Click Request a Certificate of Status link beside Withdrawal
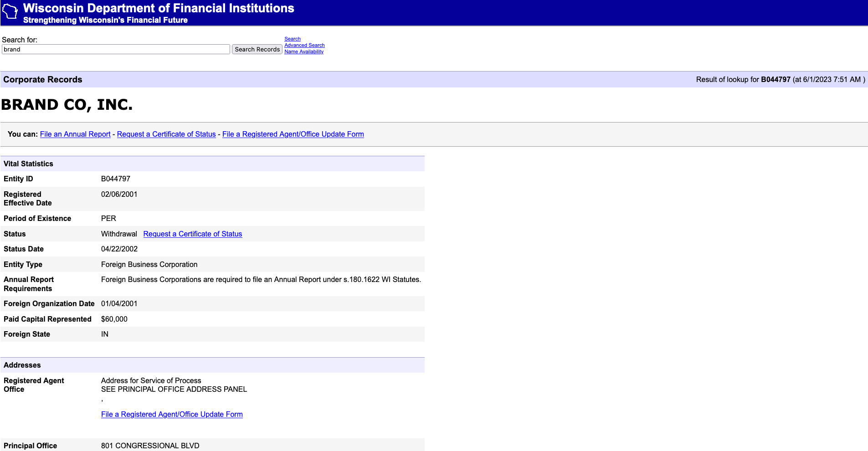This screenshot has width=868, height=451. pyautogui.click(x=193, y=234)
